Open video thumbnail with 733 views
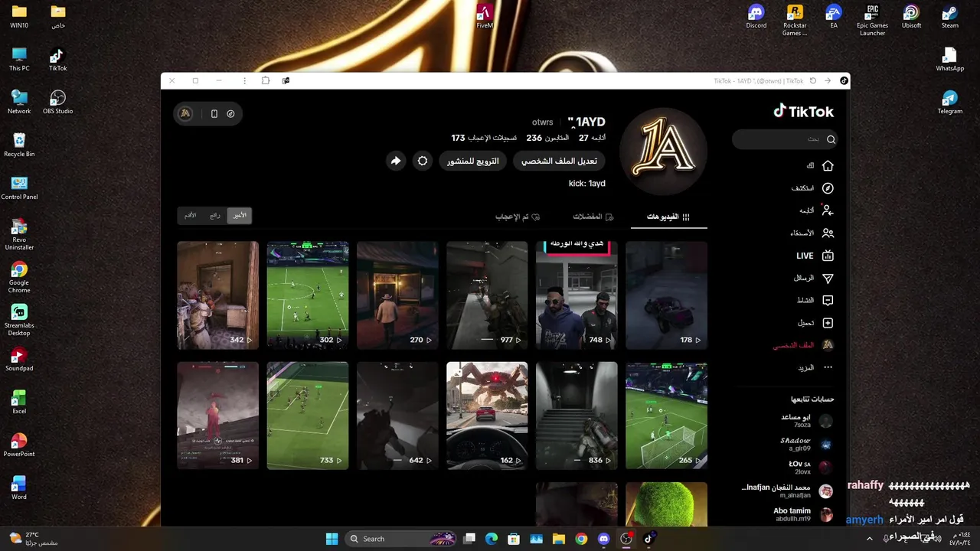 pos(308,416)
